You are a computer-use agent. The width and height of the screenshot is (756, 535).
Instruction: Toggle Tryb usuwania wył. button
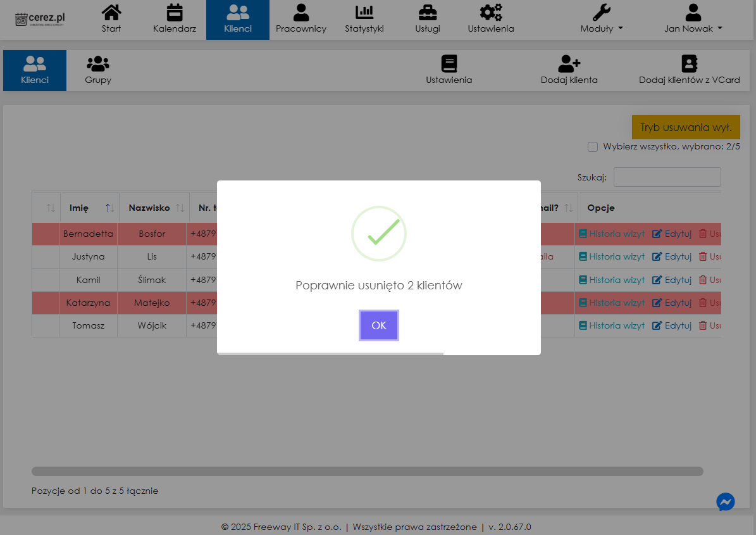click(686, 127)
